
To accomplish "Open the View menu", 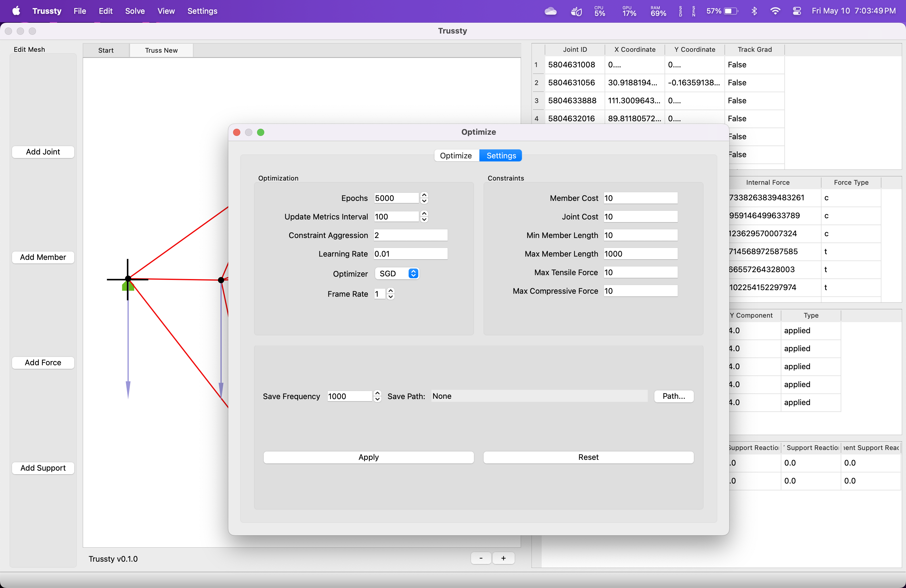I will click(166, 11).
